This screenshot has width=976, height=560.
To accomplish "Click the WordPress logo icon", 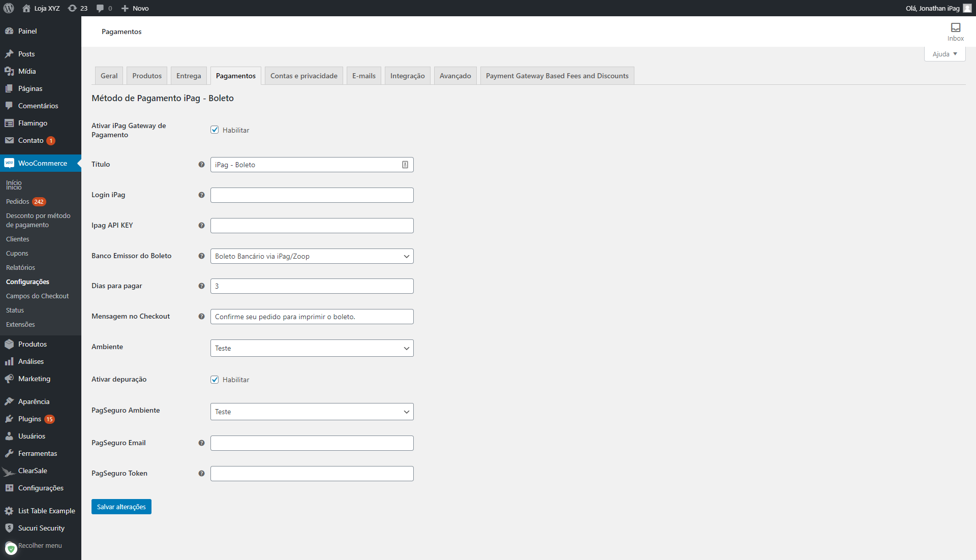I will tap(9, 8).
